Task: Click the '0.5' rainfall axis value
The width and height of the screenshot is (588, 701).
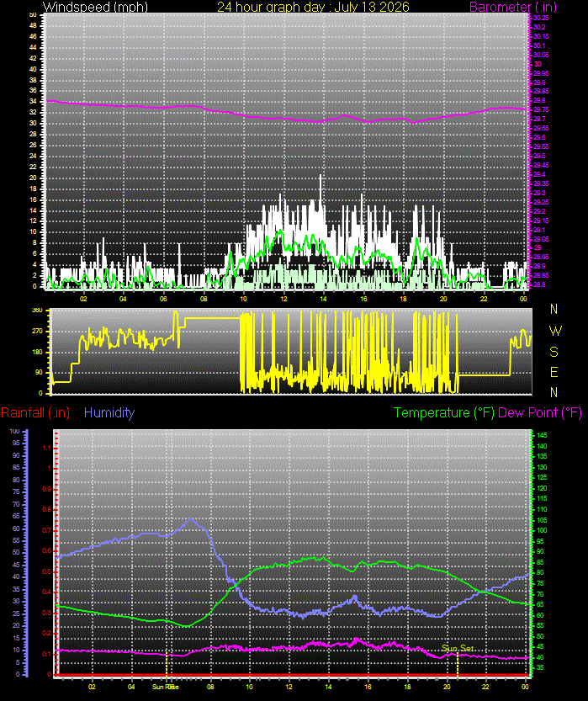Action: pyautogui.click(x=46, y=571)
